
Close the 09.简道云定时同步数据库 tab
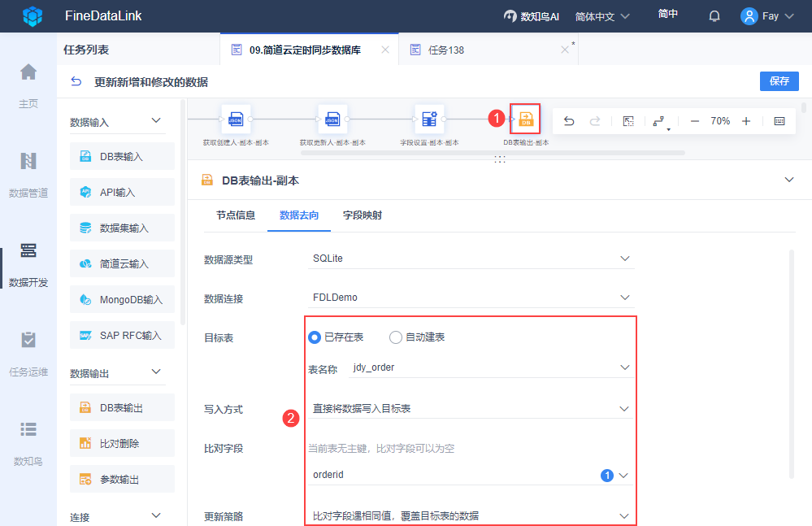click(385, 50)
